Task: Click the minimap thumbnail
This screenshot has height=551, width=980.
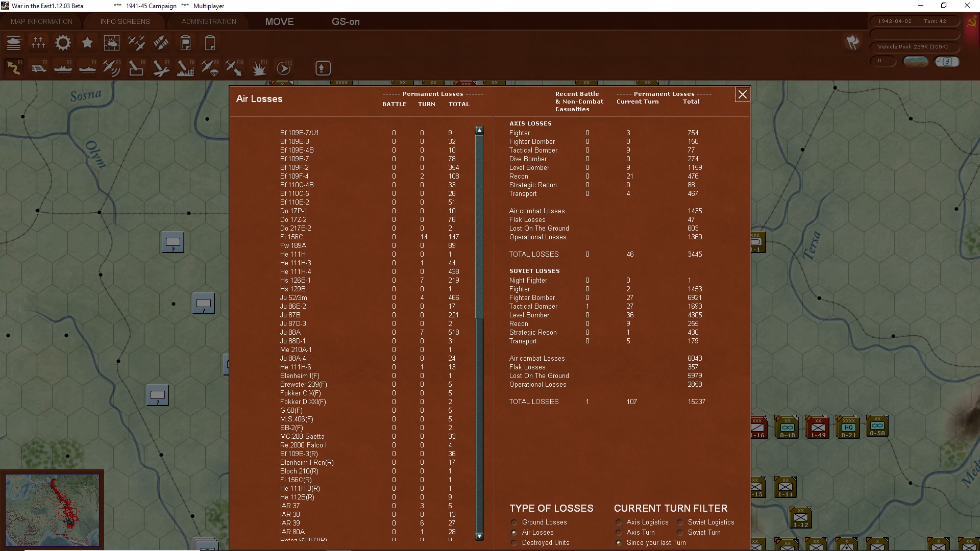Action: [52, 510]
